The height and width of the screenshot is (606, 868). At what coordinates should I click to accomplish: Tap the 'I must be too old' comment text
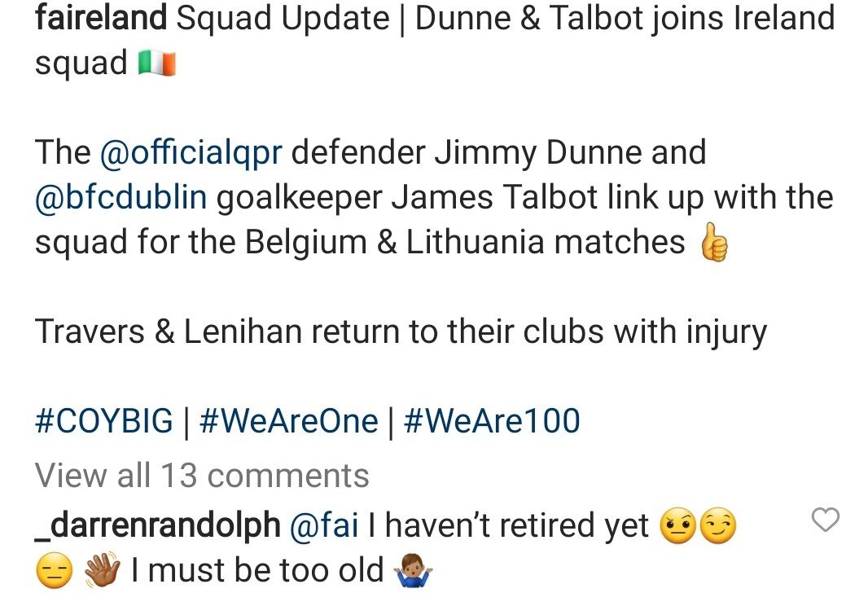pos(257,570)
